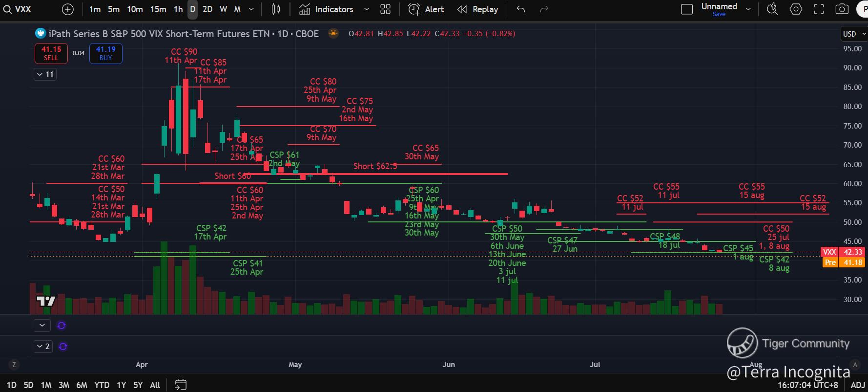
Task: Select the 'Short $60' chart annotation
Action: 233,176
